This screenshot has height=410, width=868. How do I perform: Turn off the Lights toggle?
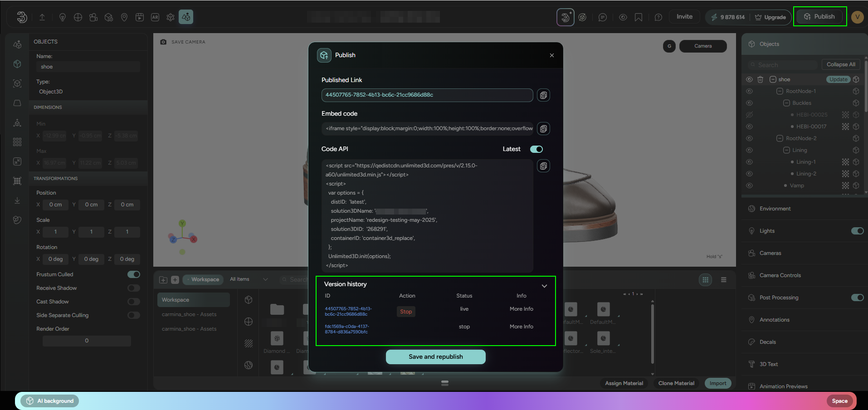tap(857, 231)
